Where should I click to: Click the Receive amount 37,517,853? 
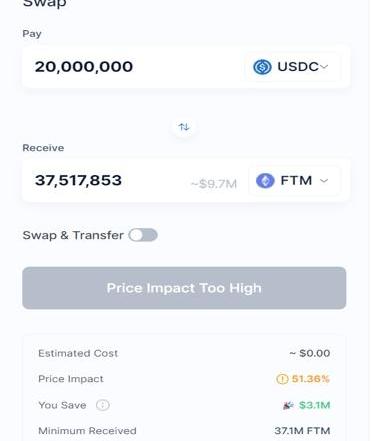click(78, 180)
